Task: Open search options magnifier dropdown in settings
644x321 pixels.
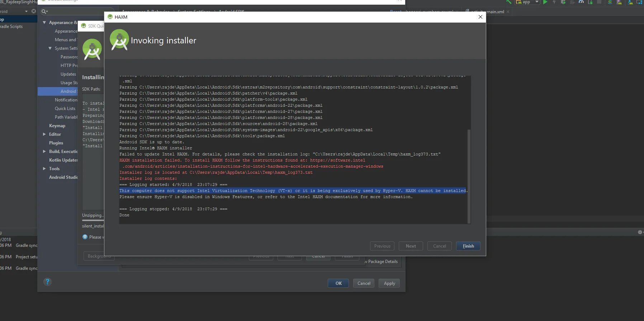Action: pos(44,11)
